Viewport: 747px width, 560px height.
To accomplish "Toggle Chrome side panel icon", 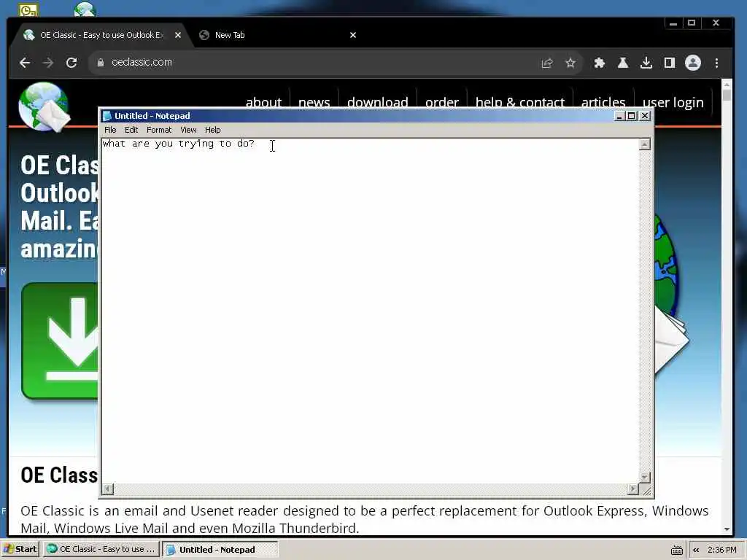I will point(670,63).
